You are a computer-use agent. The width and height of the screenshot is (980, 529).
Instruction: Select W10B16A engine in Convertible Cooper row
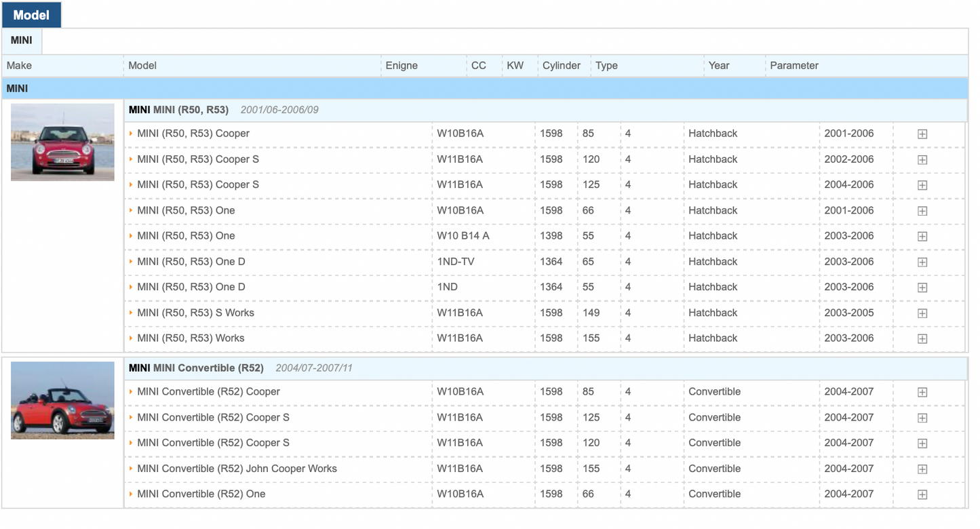tap(460, 391)
